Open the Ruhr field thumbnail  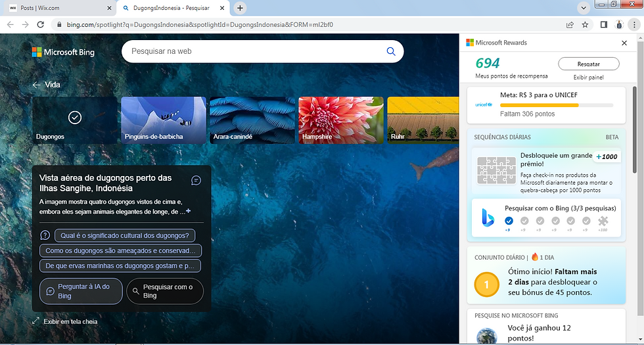click(x=423, y=120)
